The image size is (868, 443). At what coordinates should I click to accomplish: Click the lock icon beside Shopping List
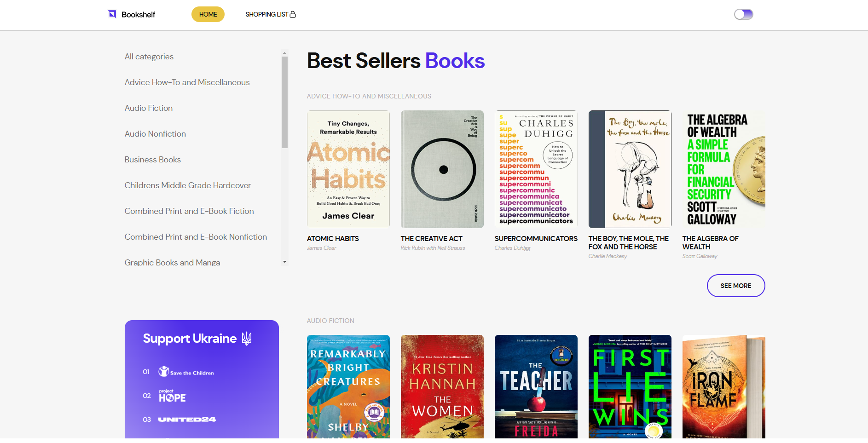293,14
